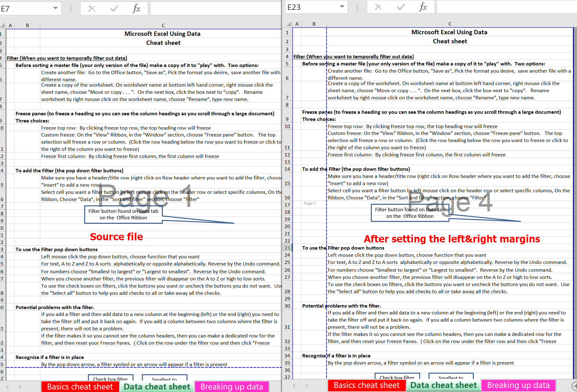Select row 30 header in right sheet

point(287,306)
